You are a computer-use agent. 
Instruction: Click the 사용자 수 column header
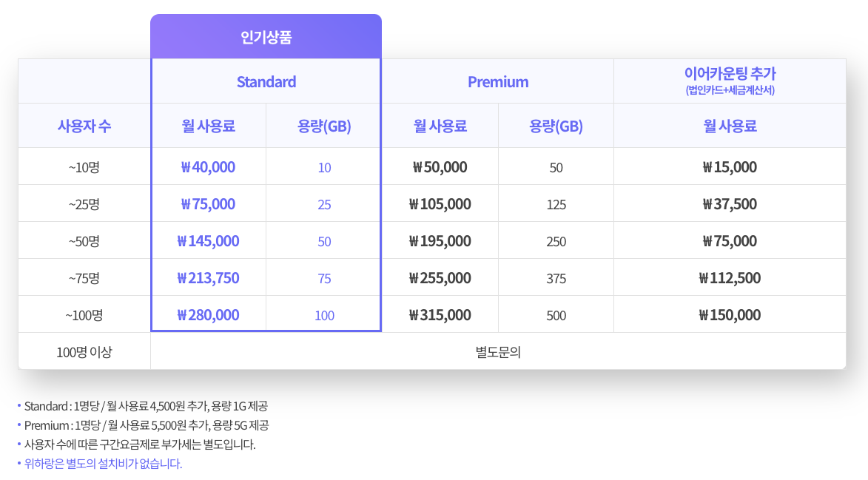(84, 126)
